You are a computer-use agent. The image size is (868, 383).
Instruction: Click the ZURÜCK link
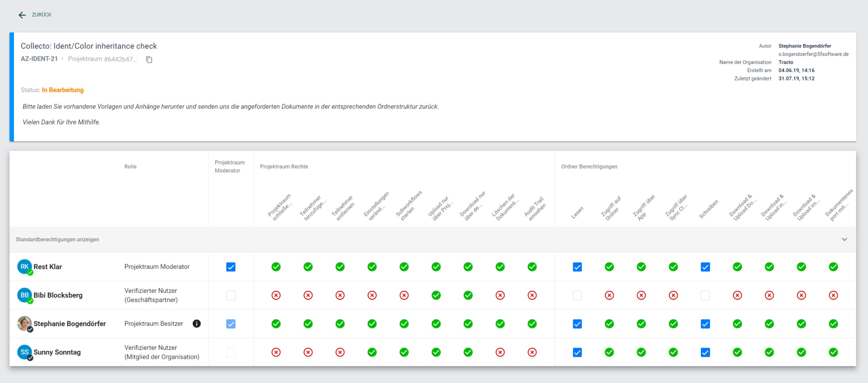41,15
